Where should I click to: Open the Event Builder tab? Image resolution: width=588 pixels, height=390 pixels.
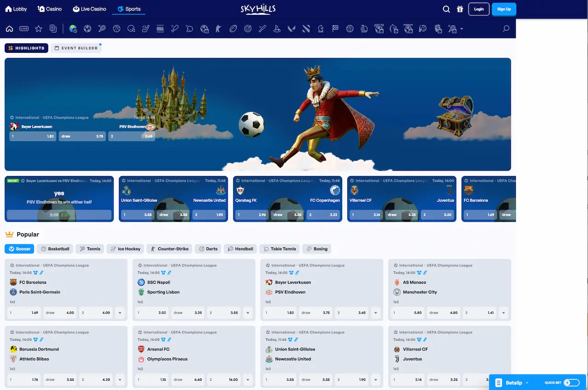76,48
